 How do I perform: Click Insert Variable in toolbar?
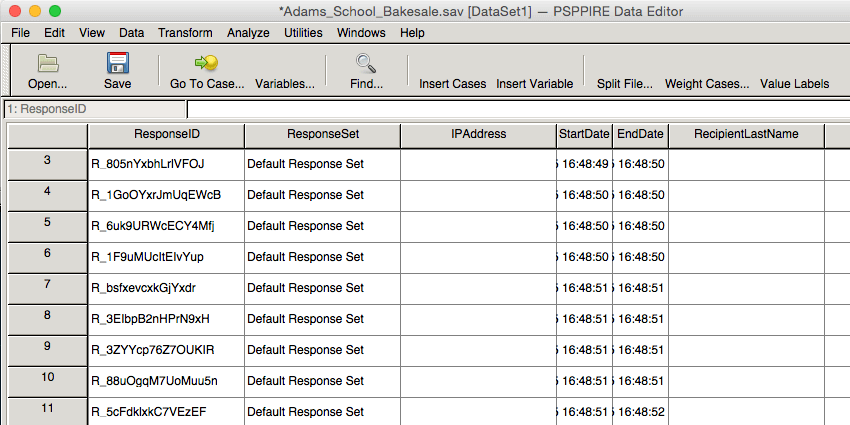535,84
